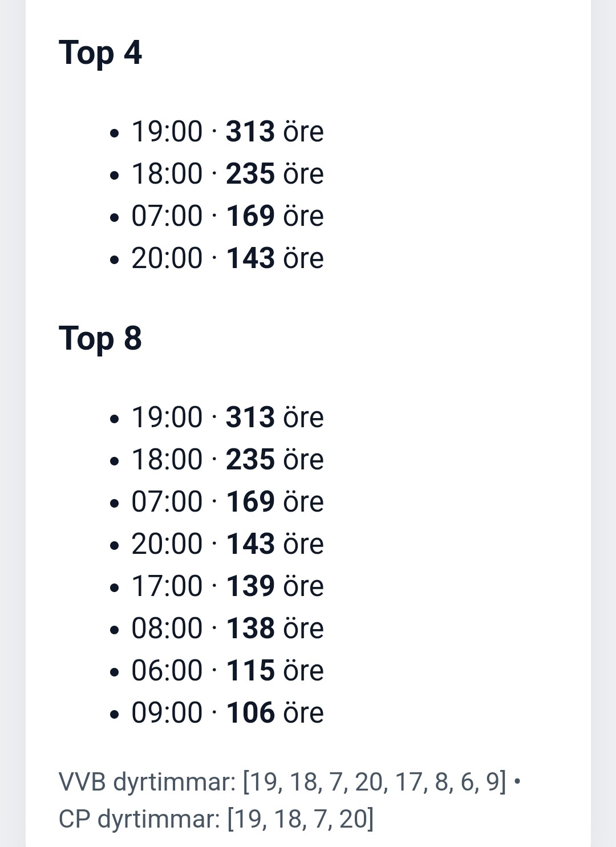The height and width of the screenshot is (847, 616).
Task: Select the 20:00 entry in Top 4 list
Action: coord(227,258)
